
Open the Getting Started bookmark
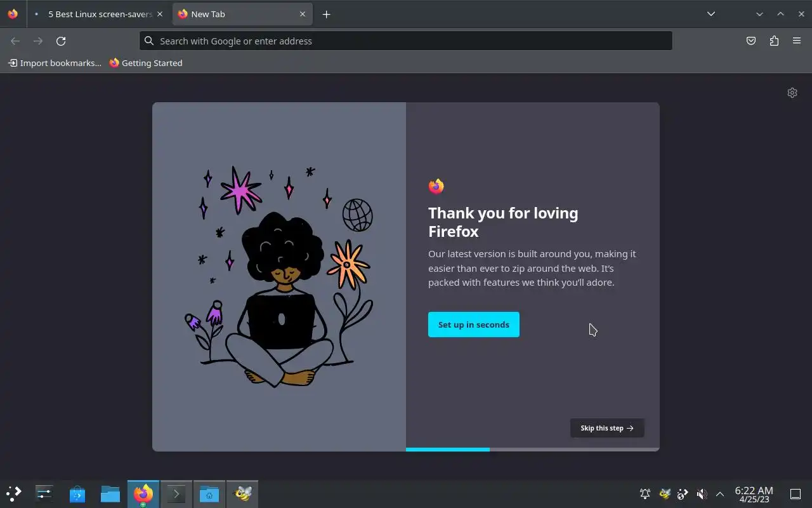[x=146, y=63]
